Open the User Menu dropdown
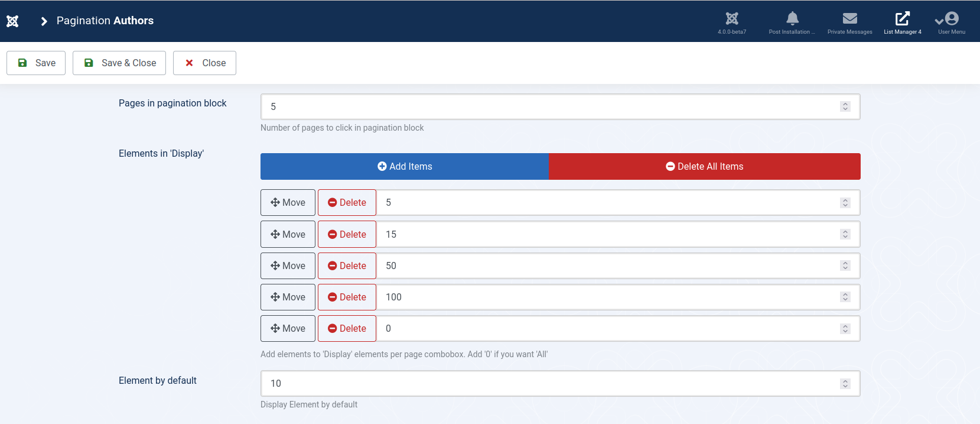Screen dimensions: 980x424 (951, 23)
